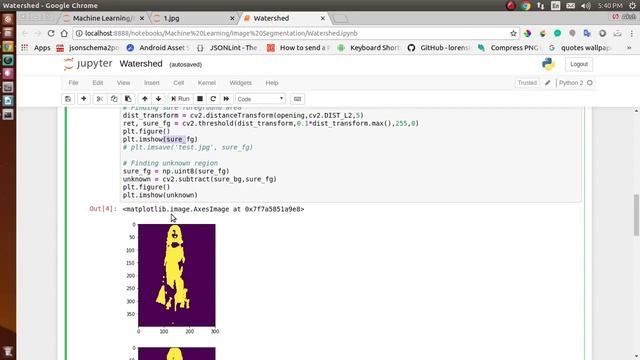Viewport: 640px width, 360px height.
Task: Open Compress PNG bookmark
Action: coord(509,48)
